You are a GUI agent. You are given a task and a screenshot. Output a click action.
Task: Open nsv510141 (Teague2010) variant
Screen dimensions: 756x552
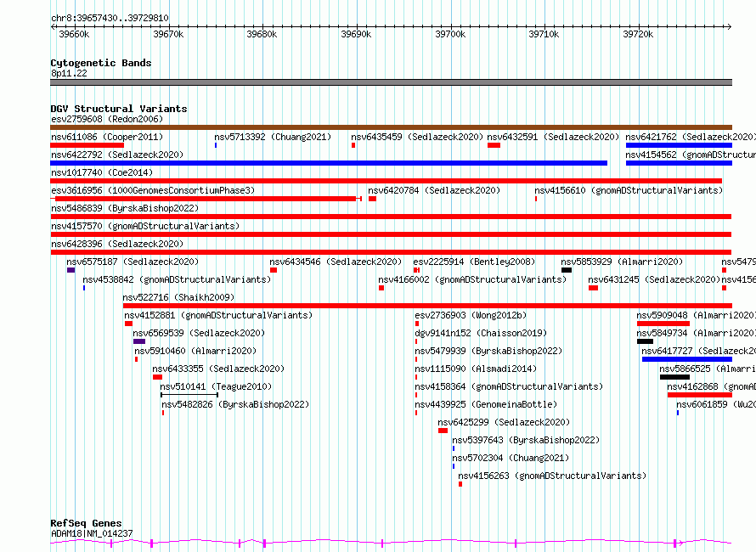(x=216, y=386)
